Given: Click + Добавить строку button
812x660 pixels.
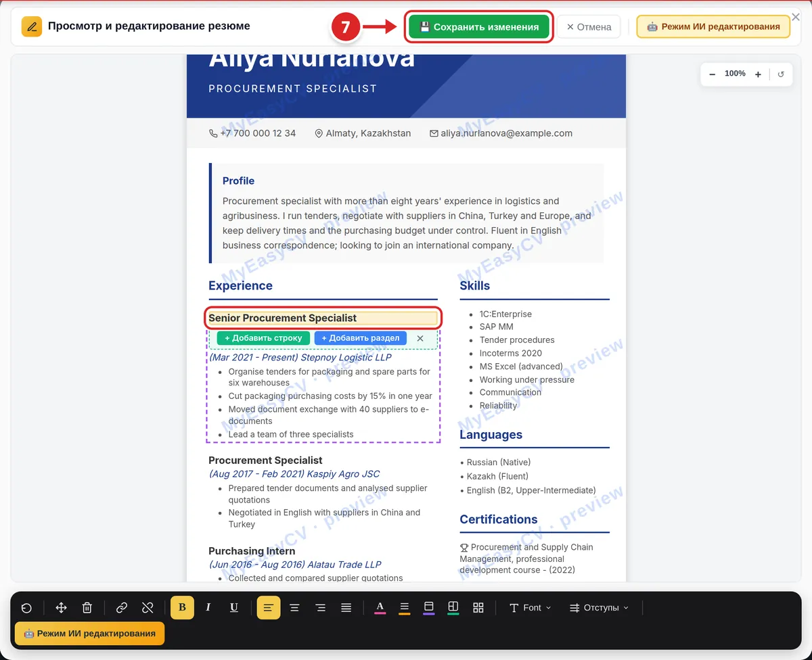Looking at the screenshot, I should pos(264,338).
